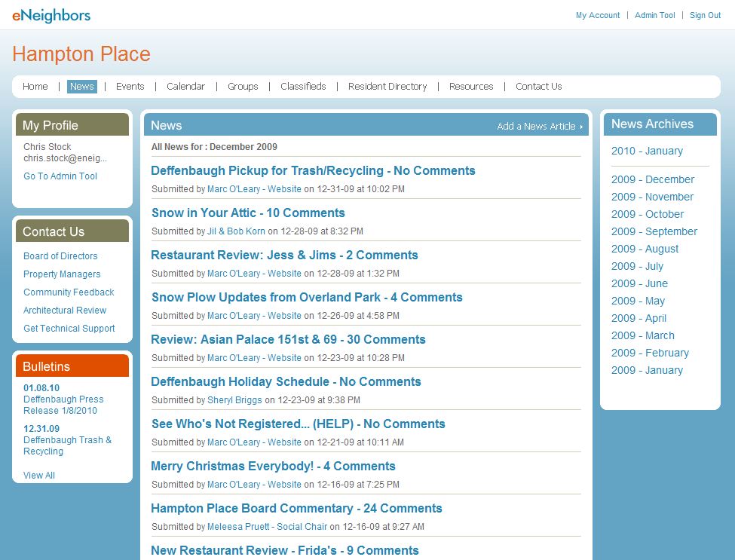Open Hampton Place Board Commentary article

coord(296,509)
